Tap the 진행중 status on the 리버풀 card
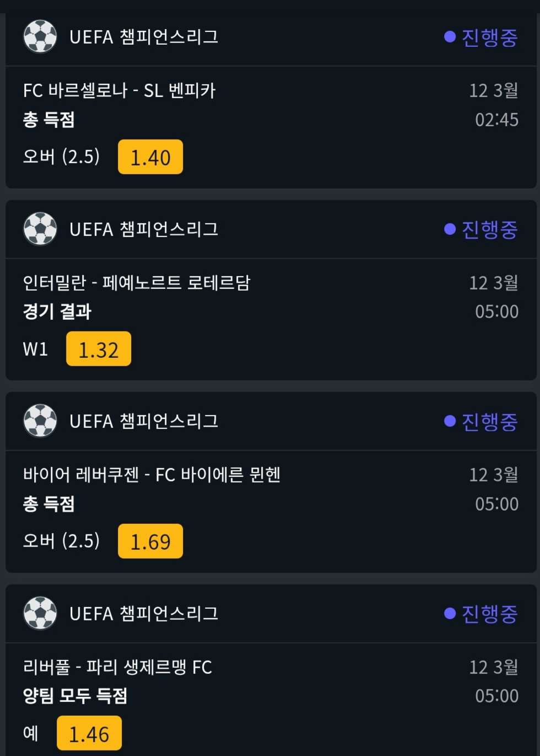 481,614
